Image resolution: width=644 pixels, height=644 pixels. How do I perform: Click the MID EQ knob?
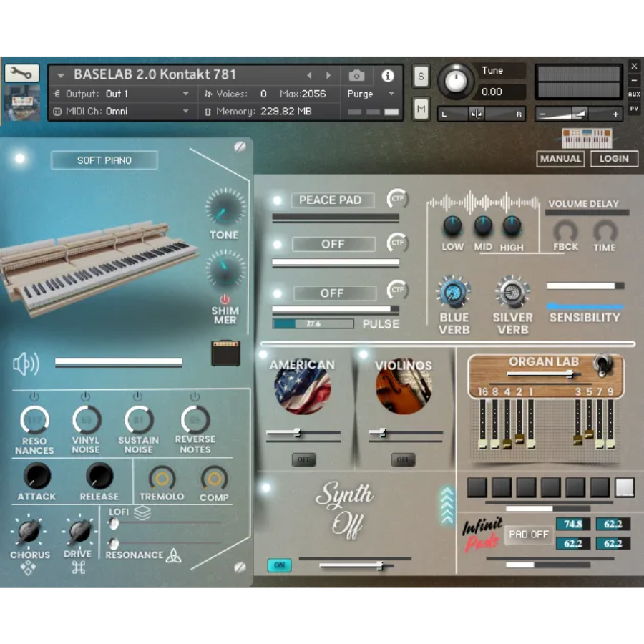(x=483, y=226)
